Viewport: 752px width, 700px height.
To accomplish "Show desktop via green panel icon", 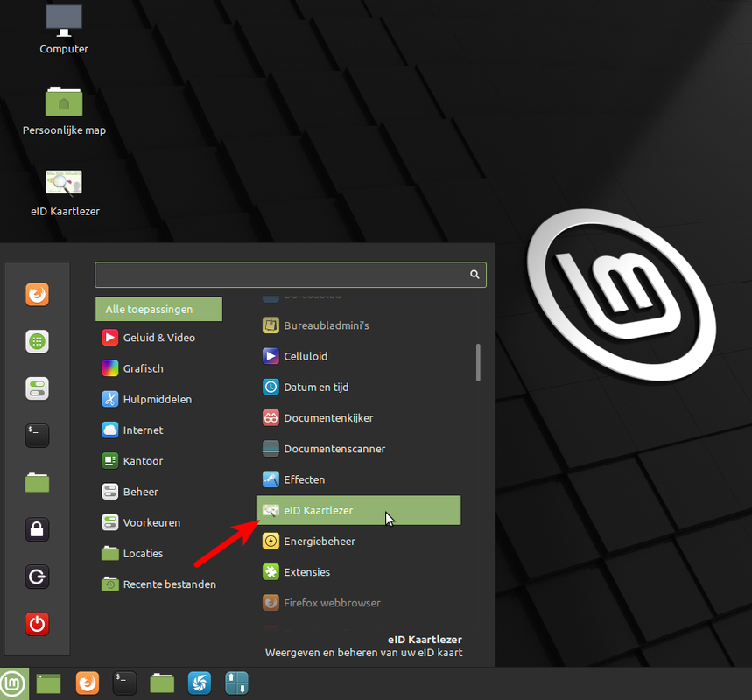I will [48, 683].
